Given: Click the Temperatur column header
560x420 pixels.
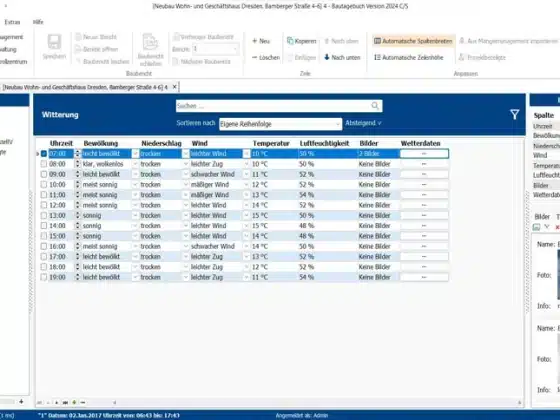Looking at the screenshot, I should (271, 143).
